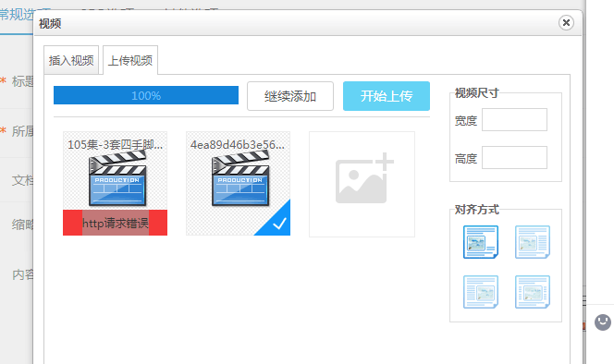
Task: Click the red http请求错误 error banner
Action: point(115,223)
